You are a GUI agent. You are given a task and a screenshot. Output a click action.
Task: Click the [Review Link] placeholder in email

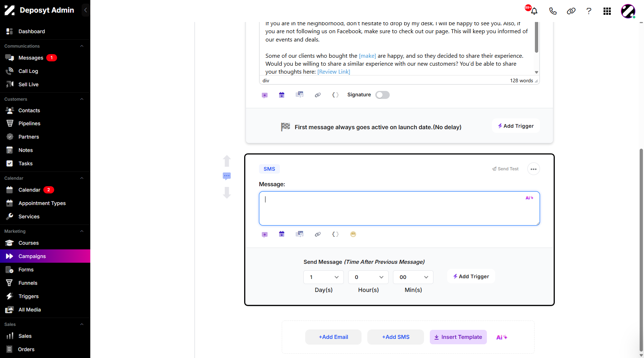334,72
